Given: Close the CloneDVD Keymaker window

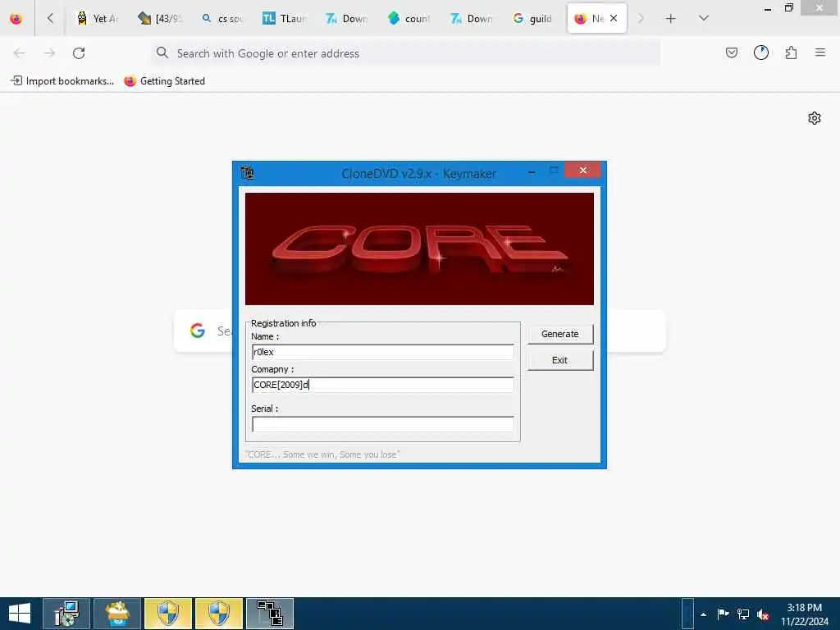Looking at the screenshot, I should 583,171.
